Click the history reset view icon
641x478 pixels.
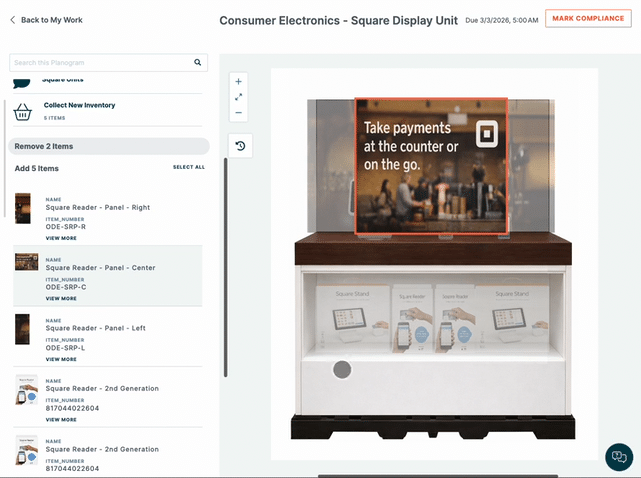click(x=240, y=146)
